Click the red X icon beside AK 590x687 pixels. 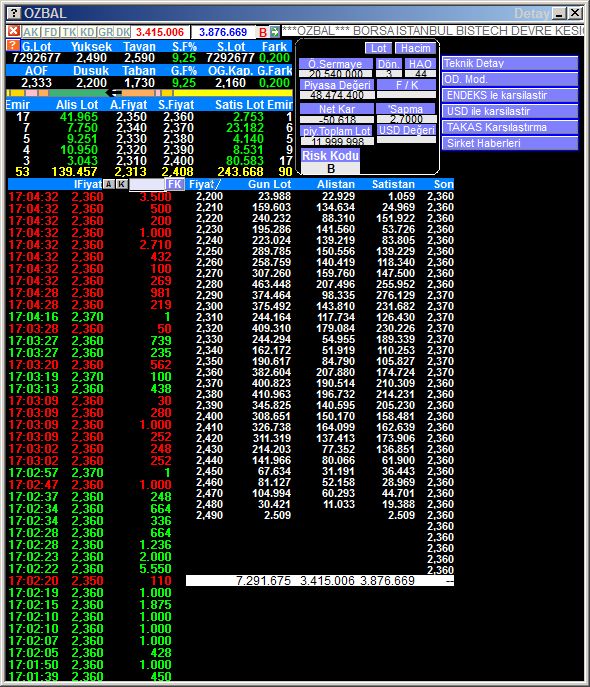tap(14, 32)
